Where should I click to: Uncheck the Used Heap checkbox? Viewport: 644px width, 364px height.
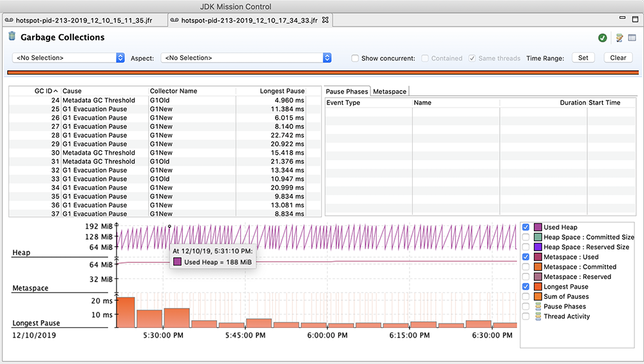[x=526, y=227]
